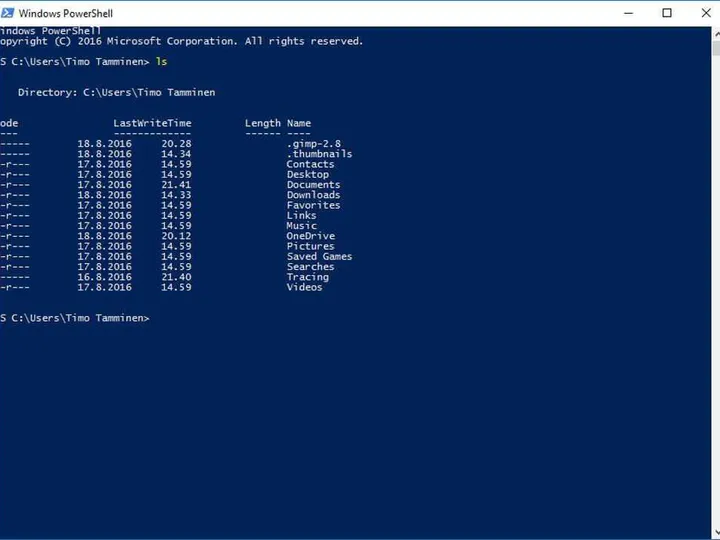Click the PowerShell icon in title bar

[7, 13]
